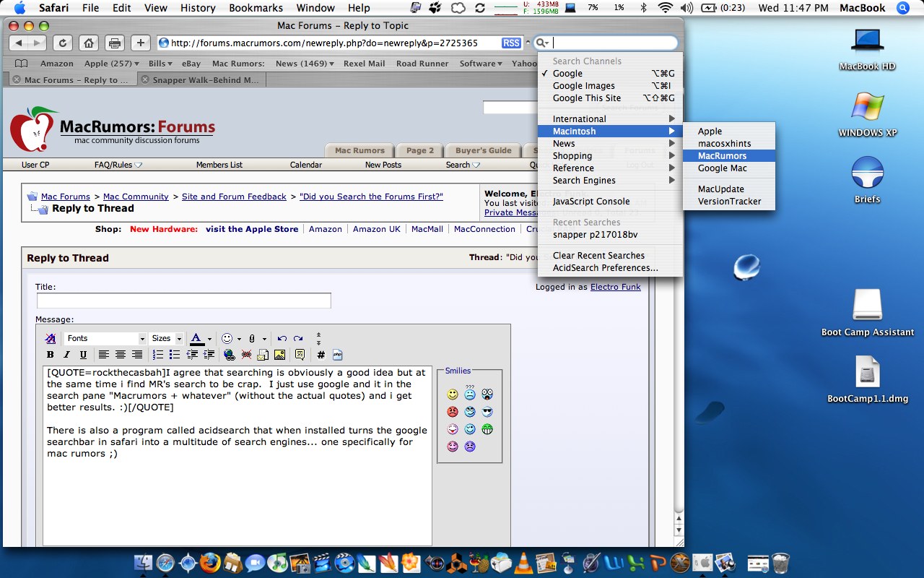Click the Mac Community breadcrumb link
The image size is (924, 578).
(136, 197)
